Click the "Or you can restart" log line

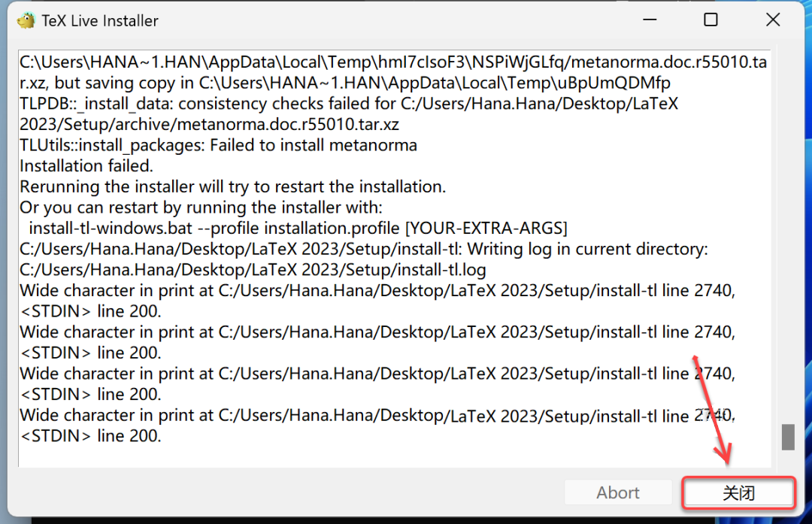tap(201, 207)
